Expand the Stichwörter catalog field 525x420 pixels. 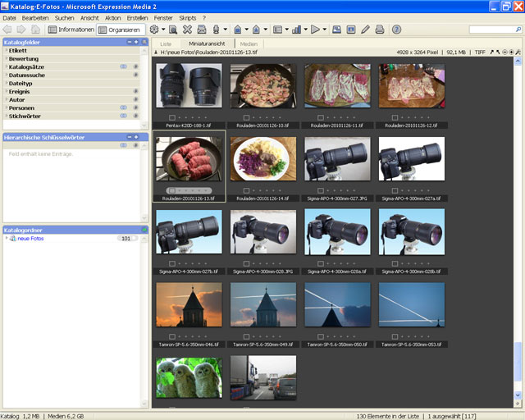(6, 116)
